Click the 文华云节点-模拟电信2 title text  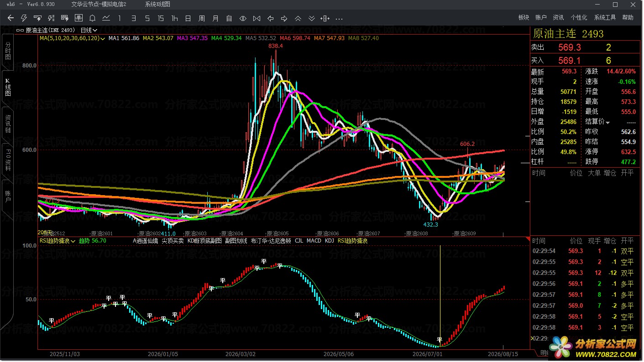pos(99,4)
